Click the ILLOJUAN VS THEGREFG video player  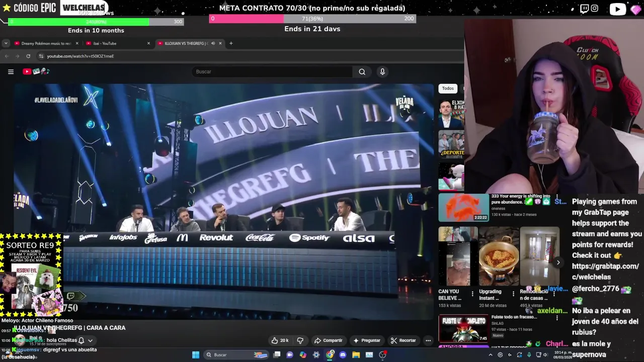223,201
